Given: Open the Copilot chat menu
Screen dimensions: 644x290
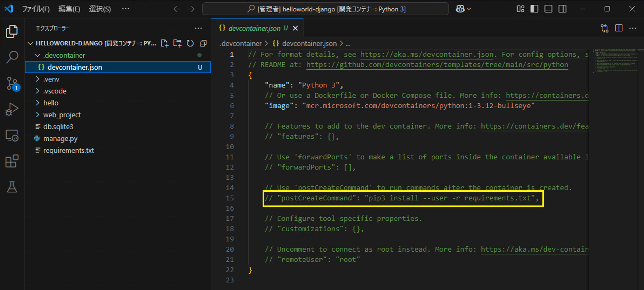Looking at the screenshot, I should (463, 9).
